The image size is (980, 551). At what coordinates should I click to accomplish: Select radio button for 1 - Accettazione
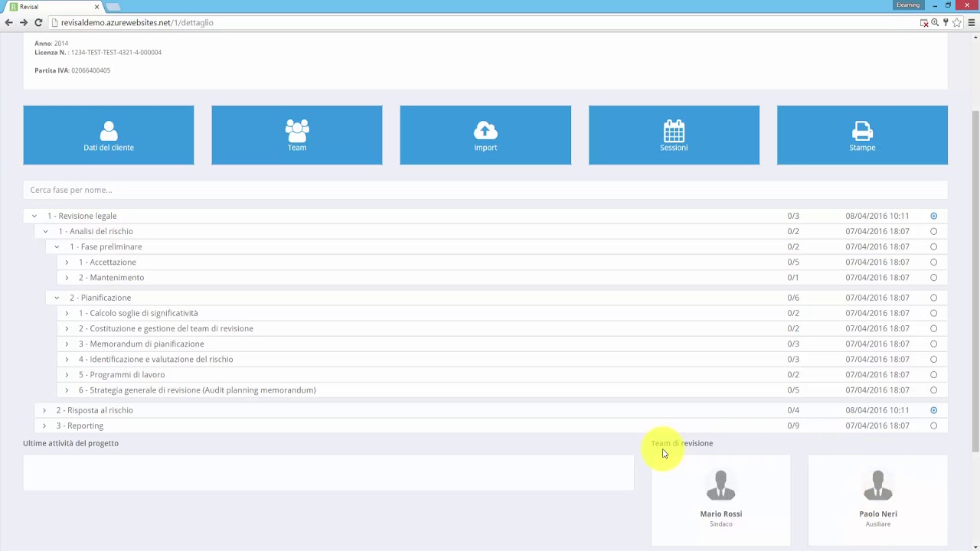click(933, 262)
